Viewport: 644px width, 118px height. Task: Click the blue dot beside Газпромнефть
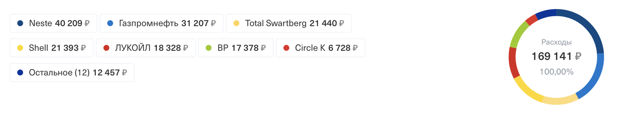click(110, 23)
